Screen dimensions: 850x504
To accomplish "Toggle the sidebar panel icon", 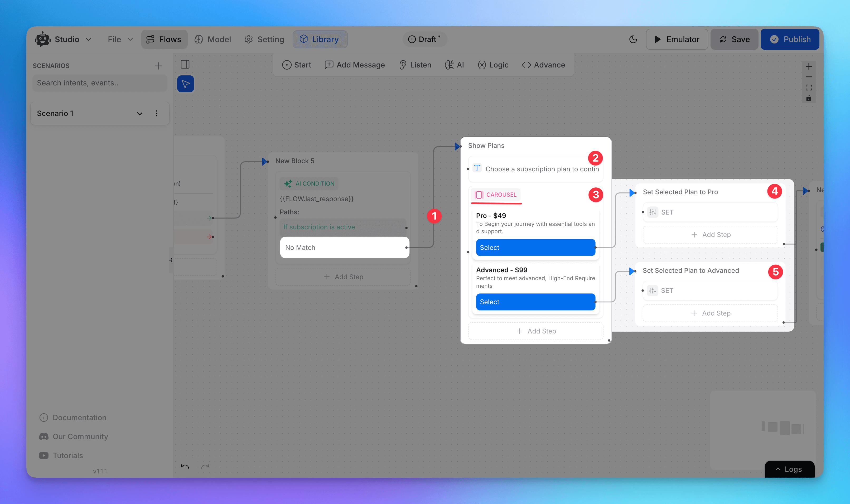I will [x=185, y=65].
